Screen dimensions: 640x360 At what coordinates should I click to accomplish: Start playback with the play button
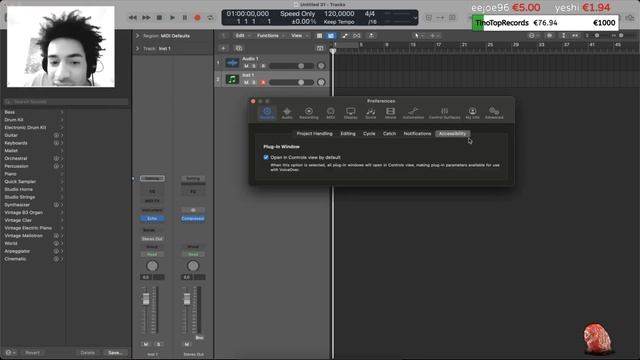(x=172, y=18)
